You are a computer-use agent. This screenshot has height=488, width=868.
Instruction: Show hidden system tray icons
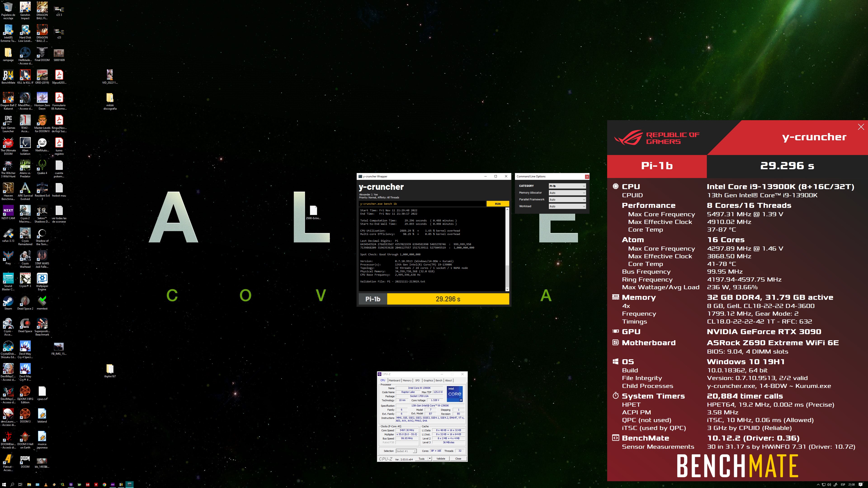click(x=818, y=485)
